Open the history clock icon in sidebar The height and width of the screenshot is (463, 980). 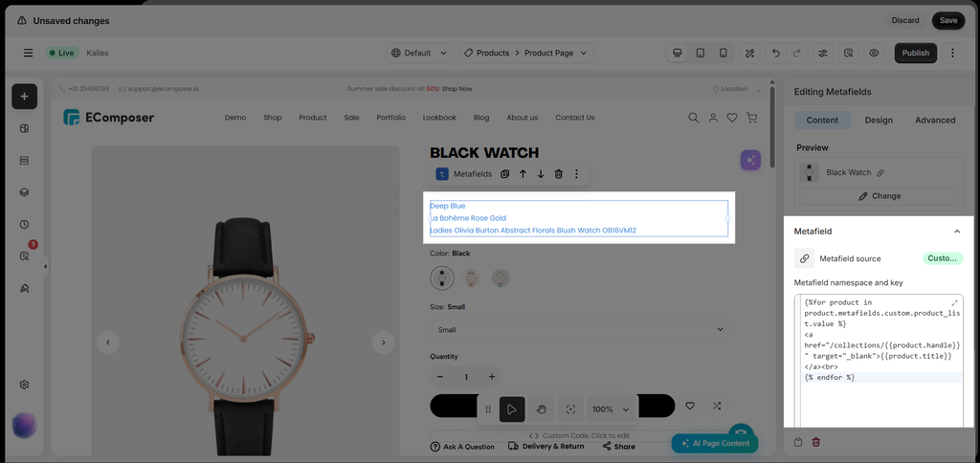pyautogui.click(x=24, y=224)
